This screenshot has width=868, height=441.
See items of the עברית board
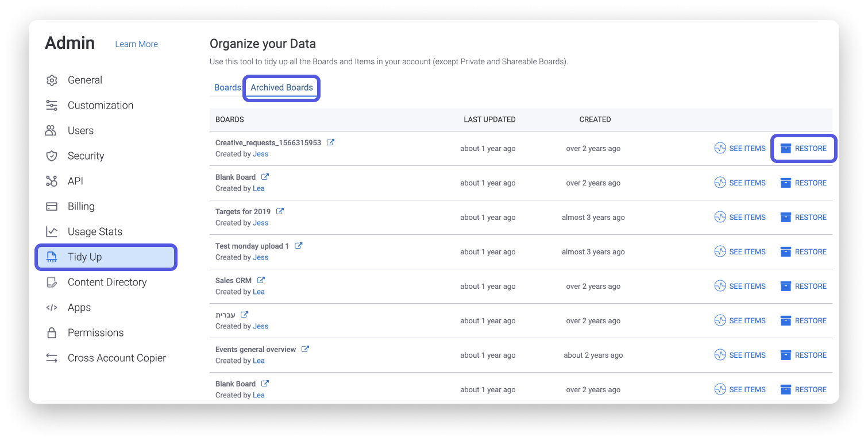tap(740, 320)
